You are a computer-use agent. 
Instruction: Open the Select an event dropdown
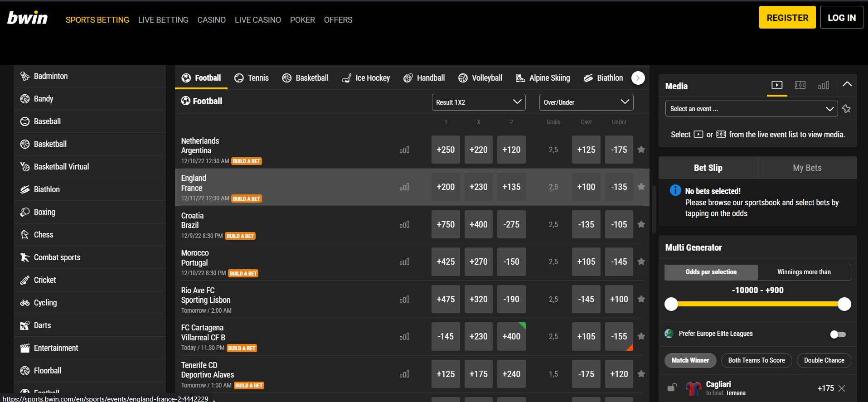click(x=751, y=109)
